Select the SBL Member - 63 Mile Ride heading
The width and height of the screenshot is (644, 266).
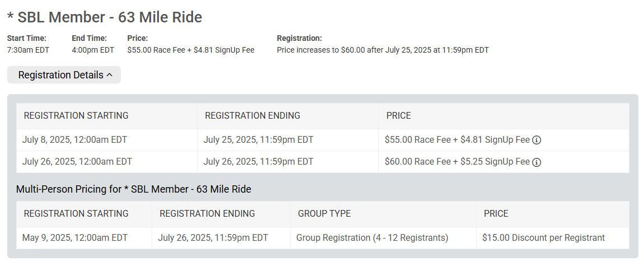105,17
